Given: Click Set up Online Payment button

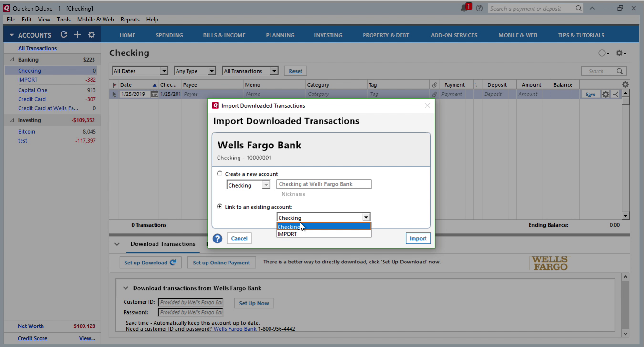Looking at the screenshot, I should pos(221,263).
